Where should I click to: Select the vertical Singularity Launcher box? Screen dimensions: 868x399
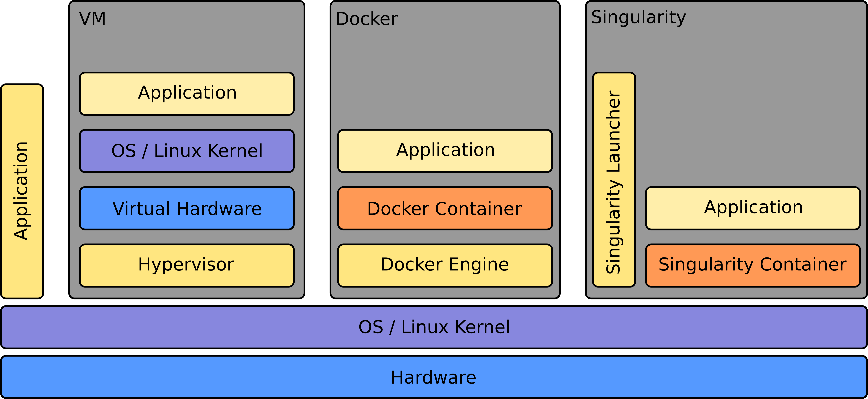coord(614,180)
